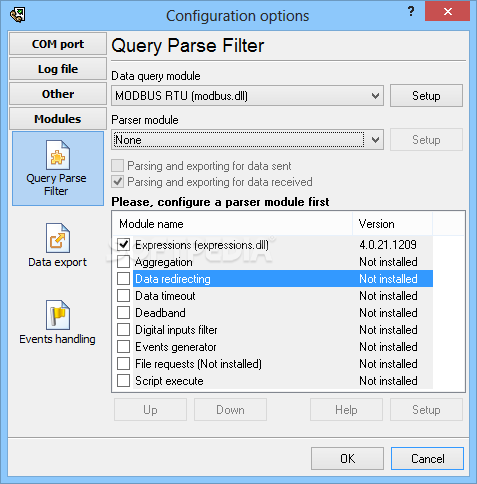Switch to the Modules tab
Image resolution: width=477 pixels, height=484 pixels.
click(58, 119)
